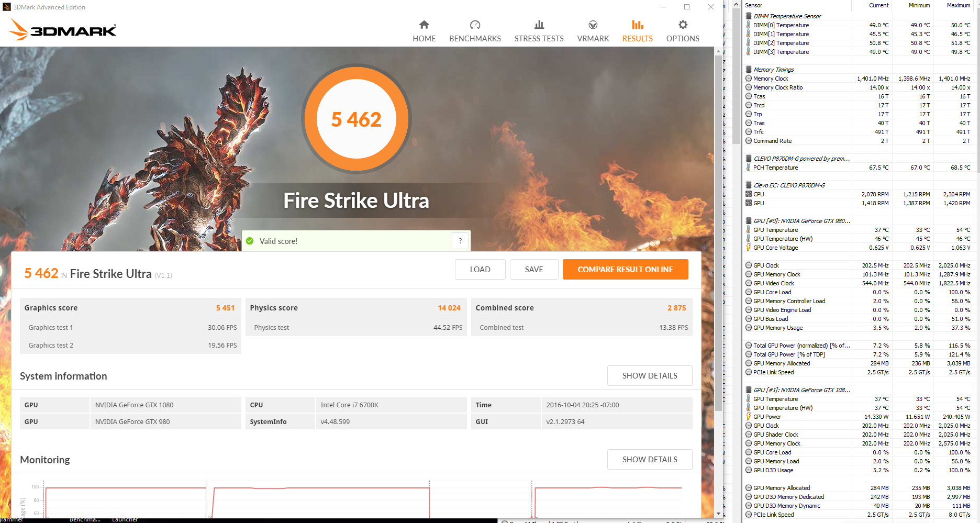Open the HOME tab in 3DMark
The image size is (980, 523).
(x=424, y=31)
